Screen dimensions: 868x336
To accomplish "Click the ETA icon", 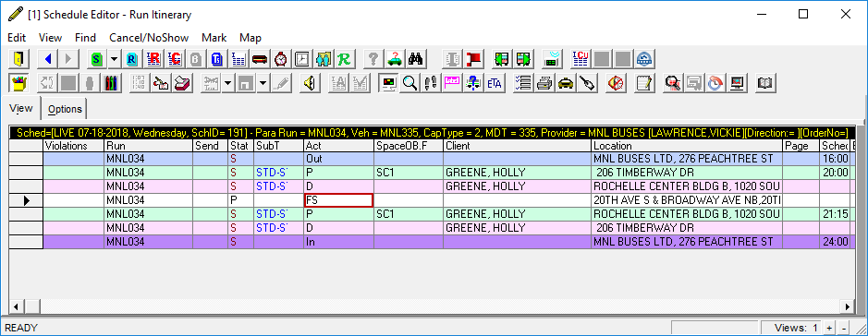I will tap(494, 83).
